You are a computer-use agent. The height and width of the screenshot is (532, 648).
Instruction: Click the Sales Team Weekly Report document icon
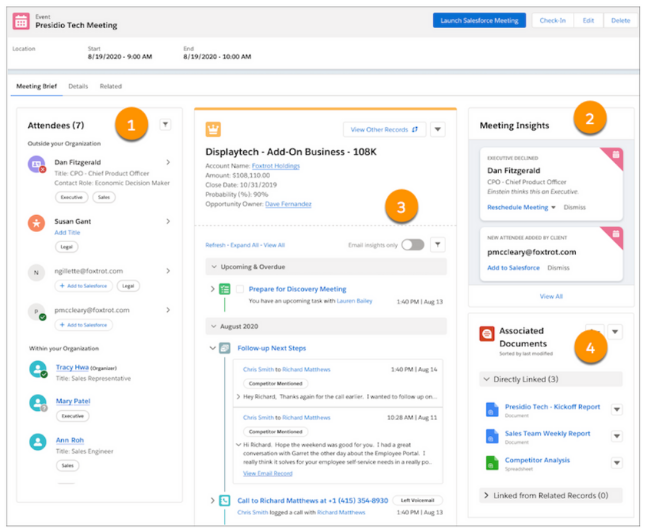point(492,436)
